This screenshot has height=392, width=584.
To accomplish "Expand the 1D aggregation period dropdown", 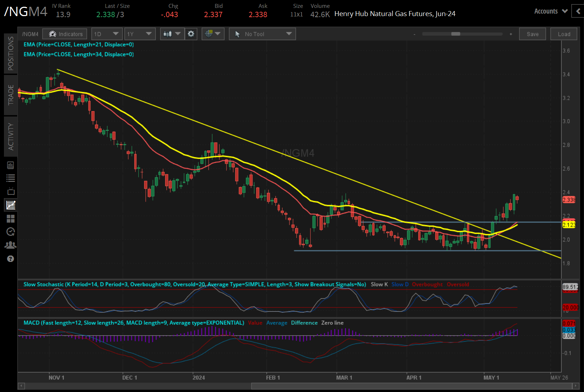I will pos(106,34).
